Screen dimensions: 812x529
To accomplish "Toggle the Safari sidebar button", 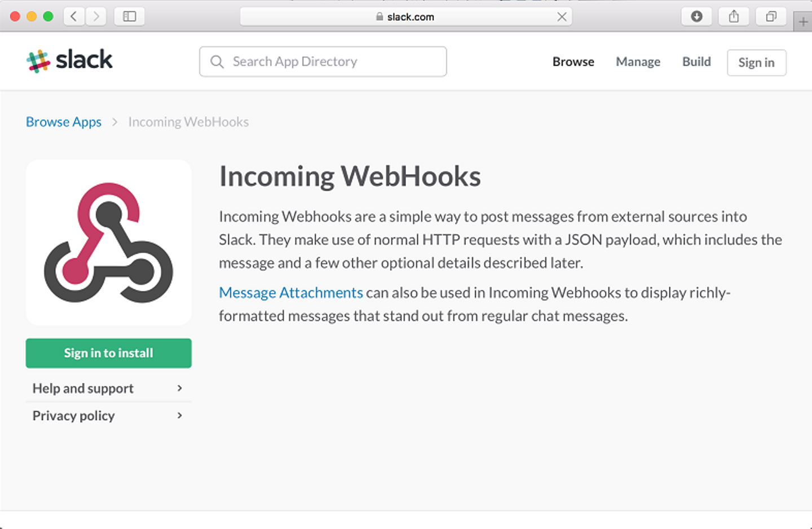I will point(130,16).
